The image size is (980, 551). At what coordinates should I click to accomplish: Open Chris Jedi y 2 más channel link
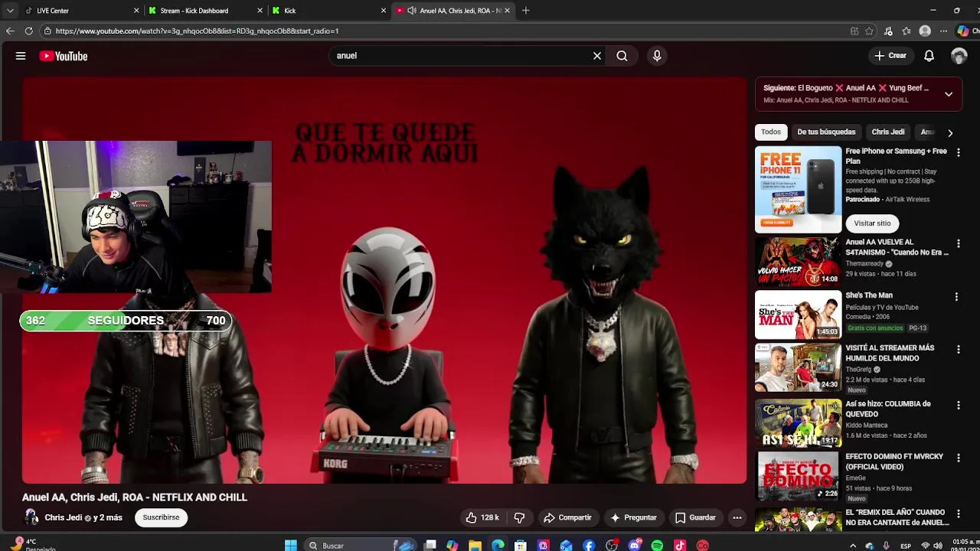83,517
